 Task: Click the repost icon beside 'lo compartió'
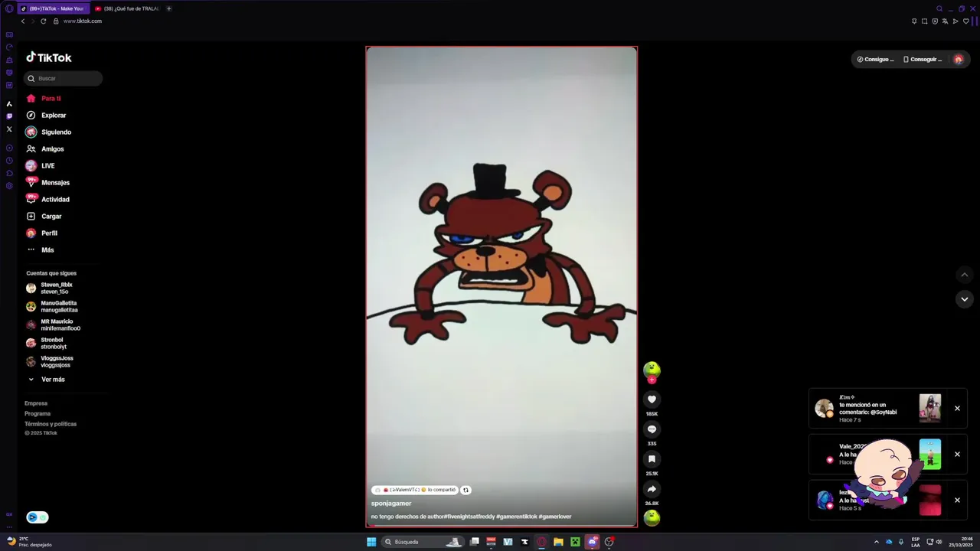[465, 490]
